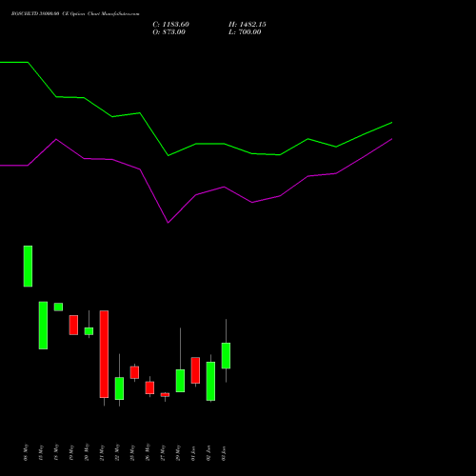Click the 08 May date label
Viewport: 476px width, 476px height.
coord(26,452)
